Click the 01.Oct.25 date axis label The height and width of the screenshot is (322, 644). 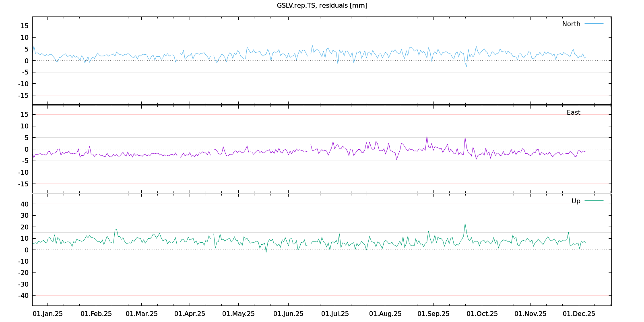pyautogui.click(x=482, y=314)
